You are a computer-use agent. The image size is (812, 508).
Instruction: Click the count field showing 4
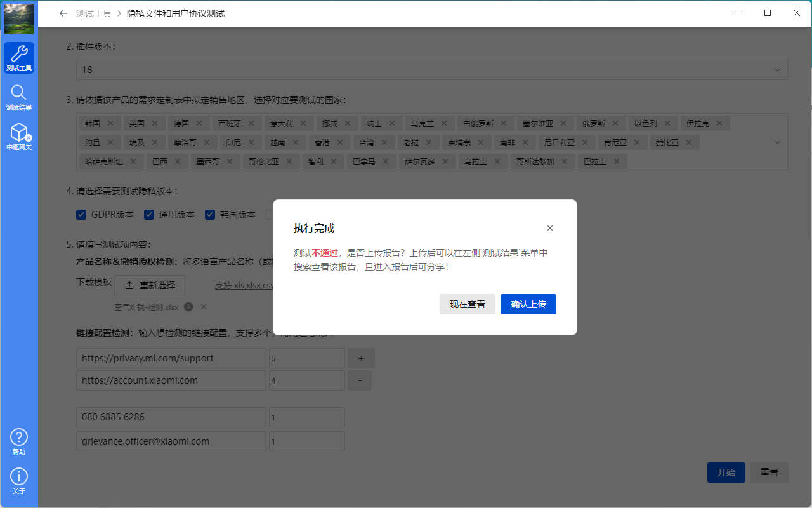tap(307, 380)
